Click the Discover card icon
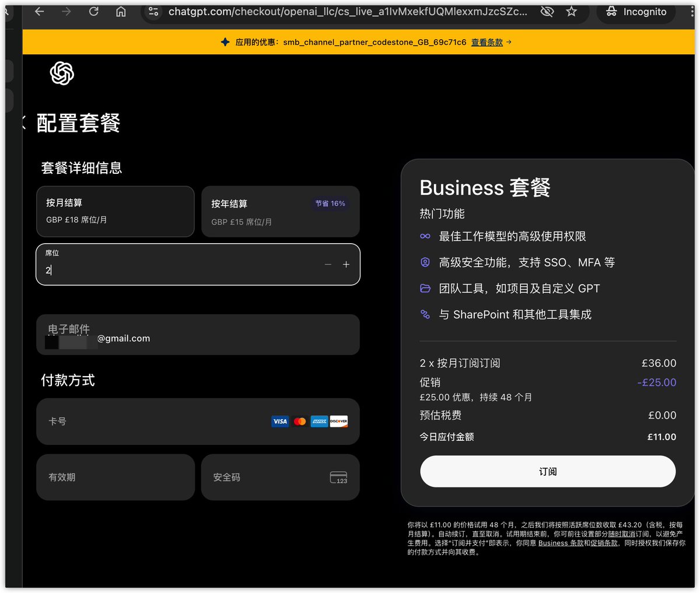Viewport: 700px width, 593px height. 339,421
